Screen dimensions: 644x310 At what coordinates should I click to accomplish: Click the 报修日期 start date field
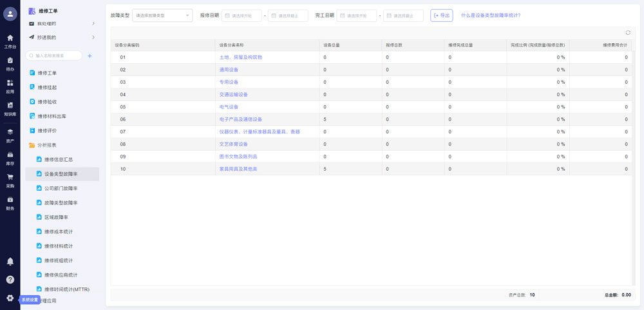click(x=242, y=15)
